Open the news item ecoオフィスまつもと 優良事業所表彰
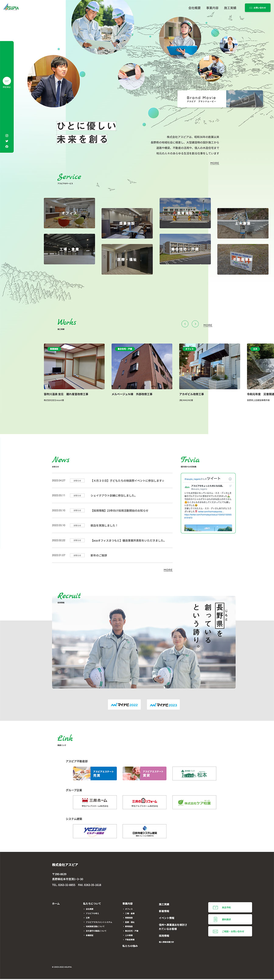This screenshot has height=980, width=274. tap(112, 540)
